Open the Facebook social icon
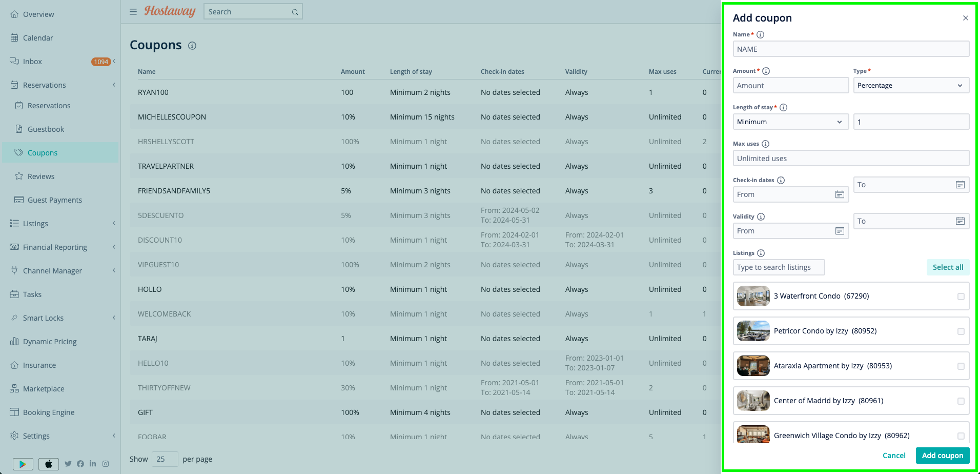Screen dimensions: 980x474 pos(80,464)
